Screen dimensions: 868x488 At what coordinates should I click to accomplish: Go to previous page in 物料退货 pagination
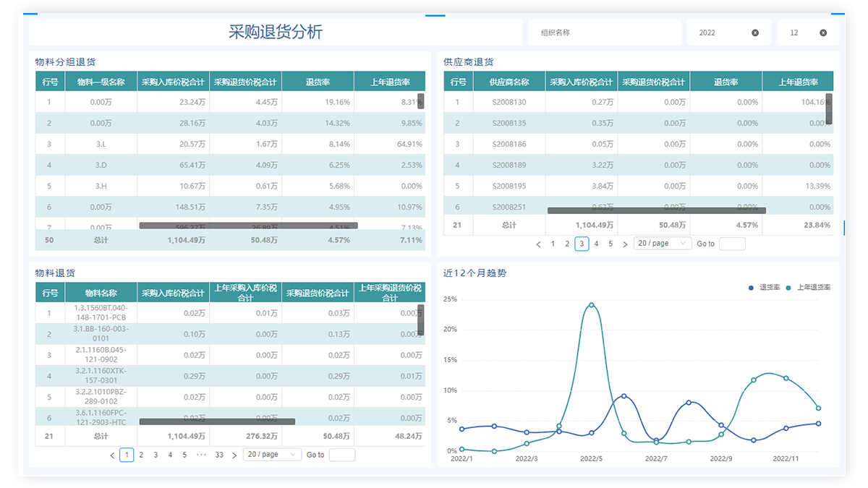(112, 455)
